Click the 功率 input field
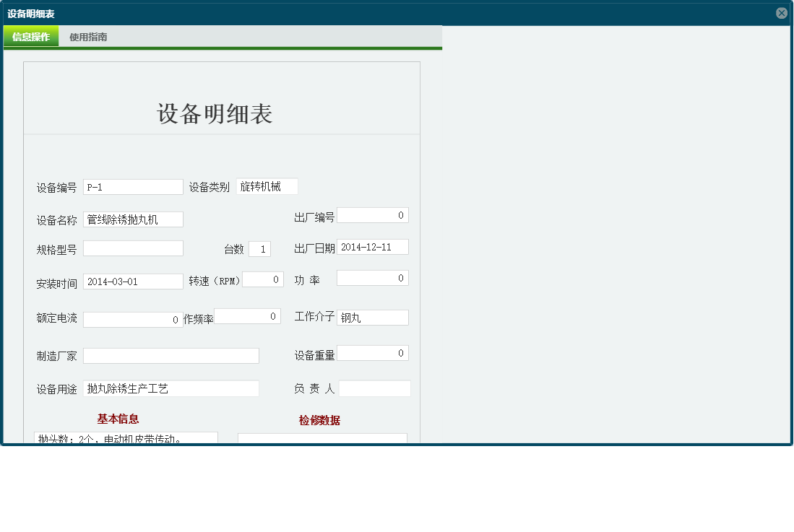 pyautogui.click(x=372, y=277)
